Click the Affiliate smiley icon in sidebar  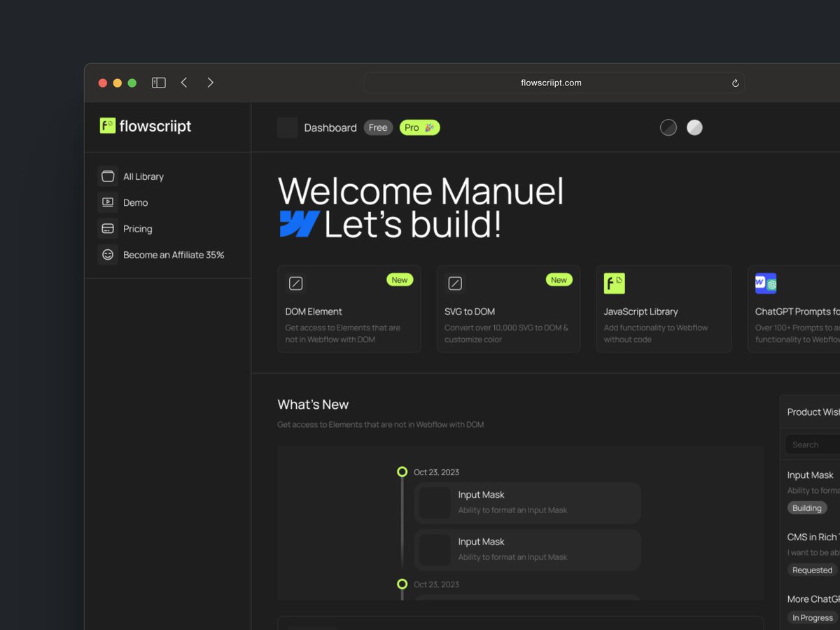pyautogui.click(x=108, y=255)
